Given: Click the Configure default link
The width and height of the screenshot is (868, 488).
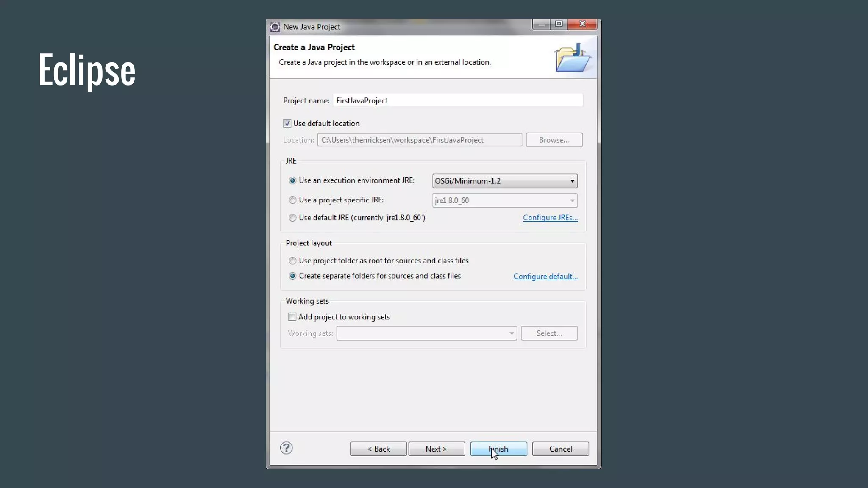Looking at the screenshot, I should pos(545,277).
